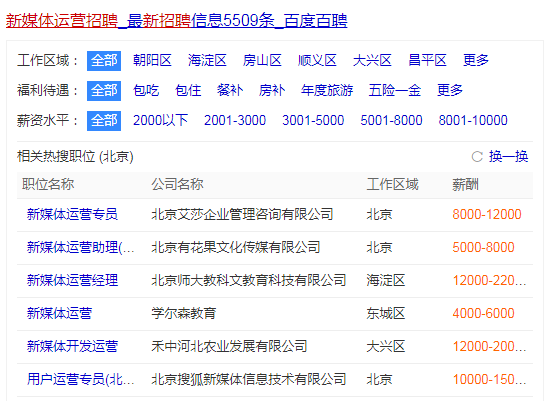Select 全部 in 薪资水平 filter
This screenshot has height=401, width=549.
pyautogui.click(x=104, y=121)
